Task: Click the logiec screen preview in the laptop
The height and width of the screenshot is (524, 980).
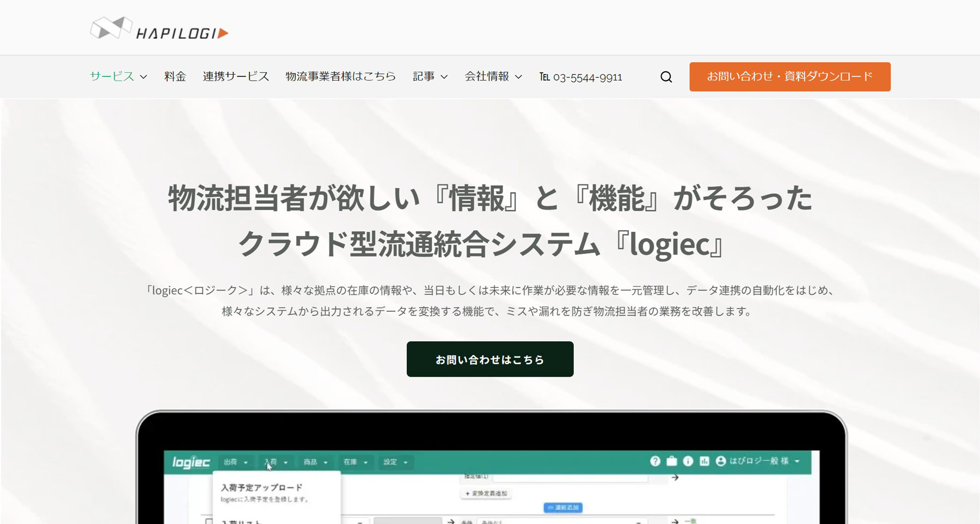Action: (x=491, y=487)
